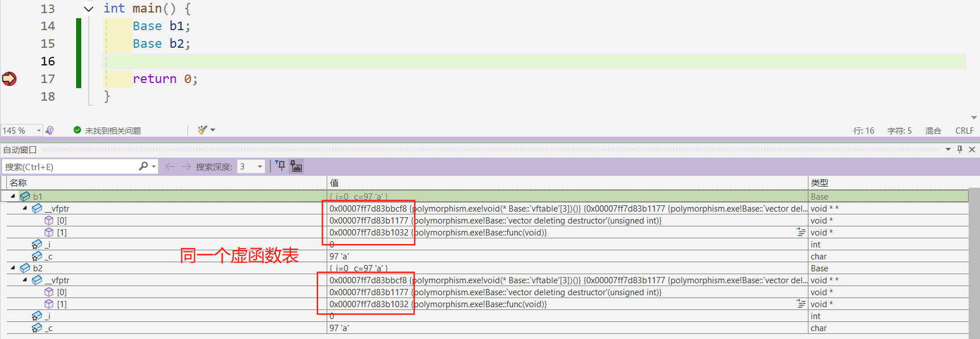Collapse the main() function fold chevron

88,9
